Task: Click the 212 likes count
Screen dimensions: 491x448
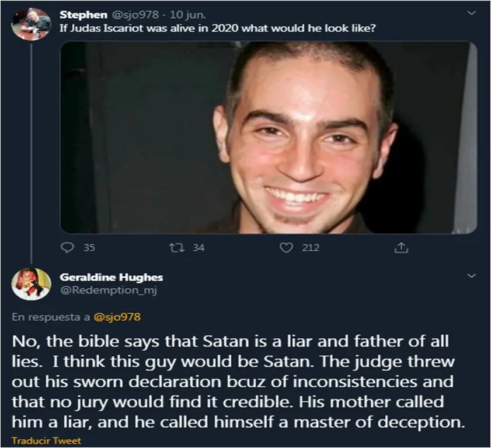Action: 311,247
